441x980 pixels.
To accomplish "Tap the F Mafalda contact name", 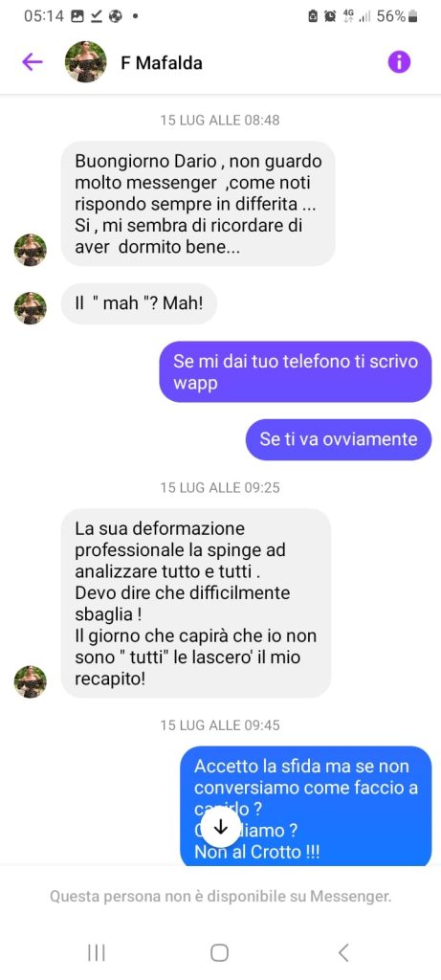I will tap(161, 62).
